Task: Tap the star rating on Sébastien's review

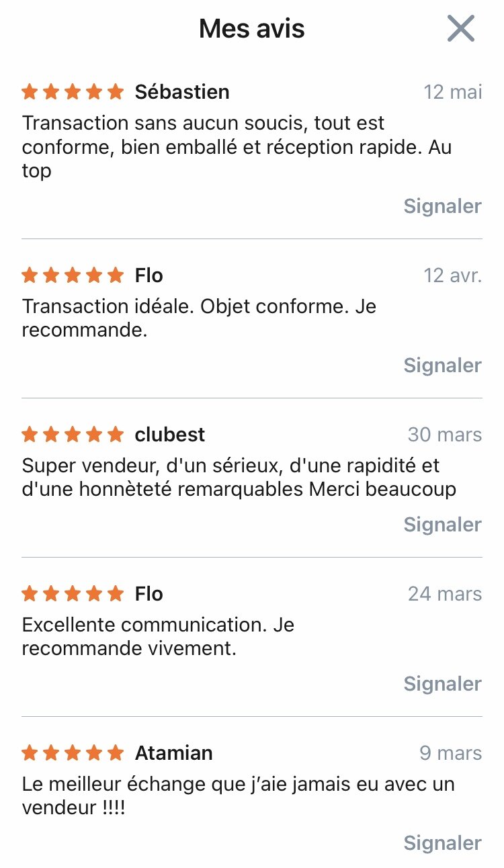Action: 73,92
